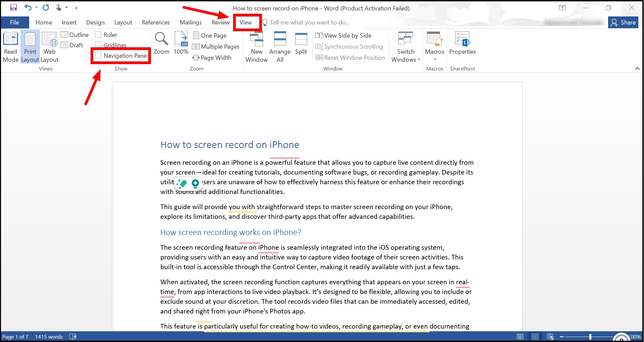Enable the Navigation Pane checkbox
The width and height of the screenshot is (644, 342).
click(x=98, y=55)
